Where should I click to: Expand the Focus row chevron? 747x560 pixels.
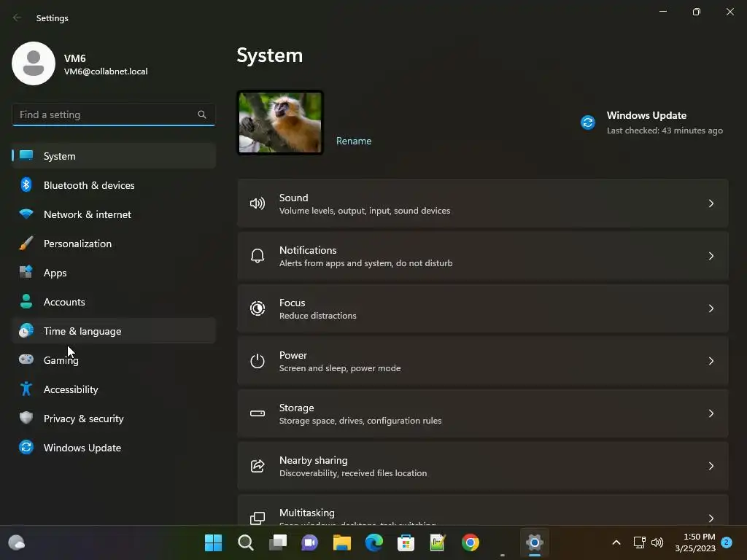pyautogui.click(x=711, y=308)
